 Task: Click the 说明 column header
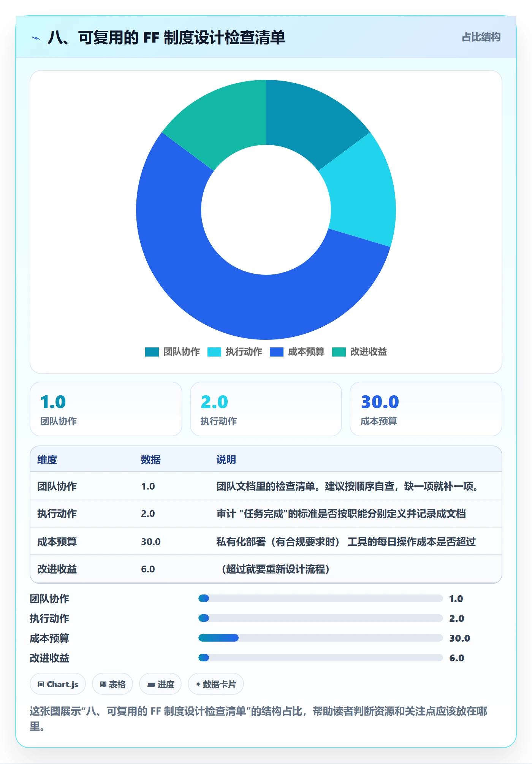tap(226, 460)
